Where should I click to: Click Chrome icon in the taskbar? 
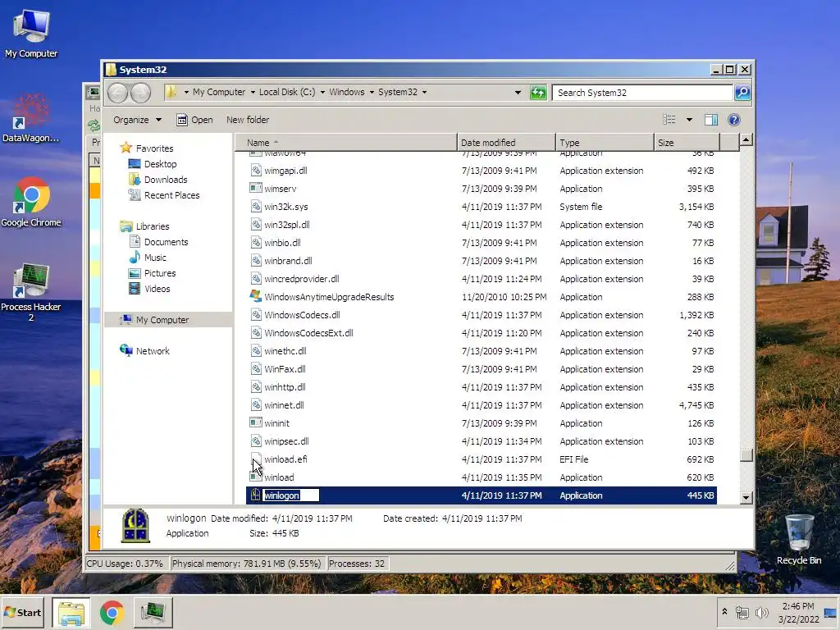[112, 612]
